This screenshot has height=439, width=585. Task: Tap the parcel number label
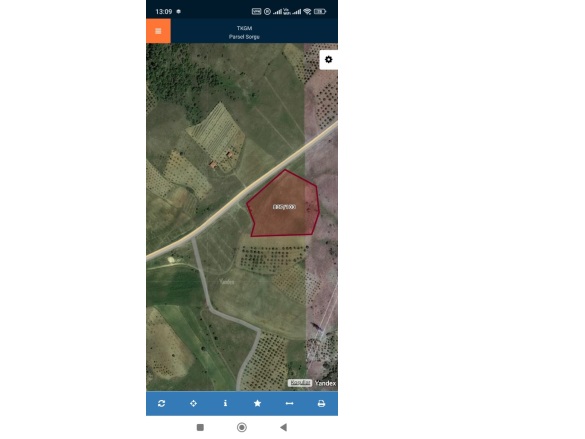284,207
